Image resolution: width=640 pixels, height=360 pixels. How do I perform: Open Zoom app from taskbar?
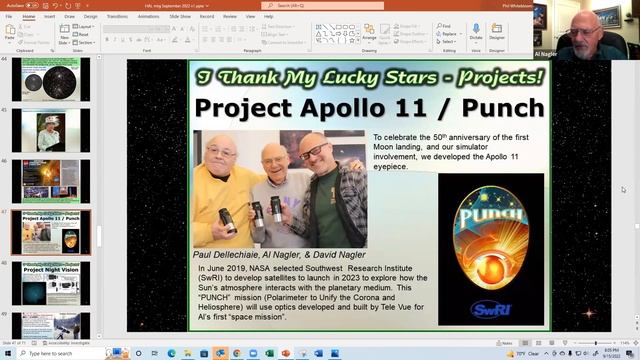tap(253, 353)
